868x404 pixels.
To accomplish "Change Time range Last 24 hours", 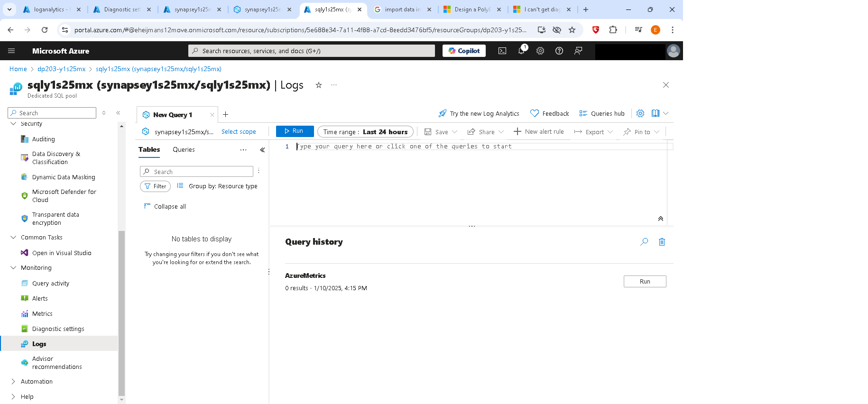I will (365, 132).
